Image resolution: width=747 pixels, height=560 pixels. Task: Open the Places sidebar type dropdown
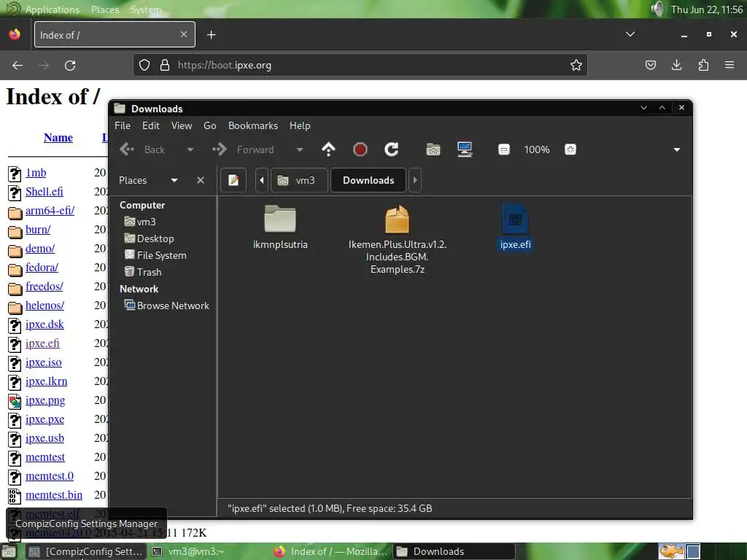[x=148, y=180]
